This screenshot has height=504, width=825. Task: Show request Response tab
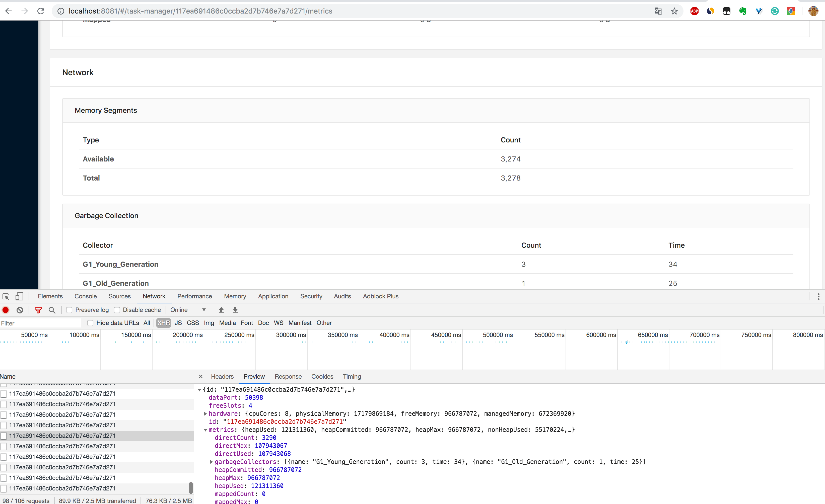pyautogui.click(x=288, y=376)
